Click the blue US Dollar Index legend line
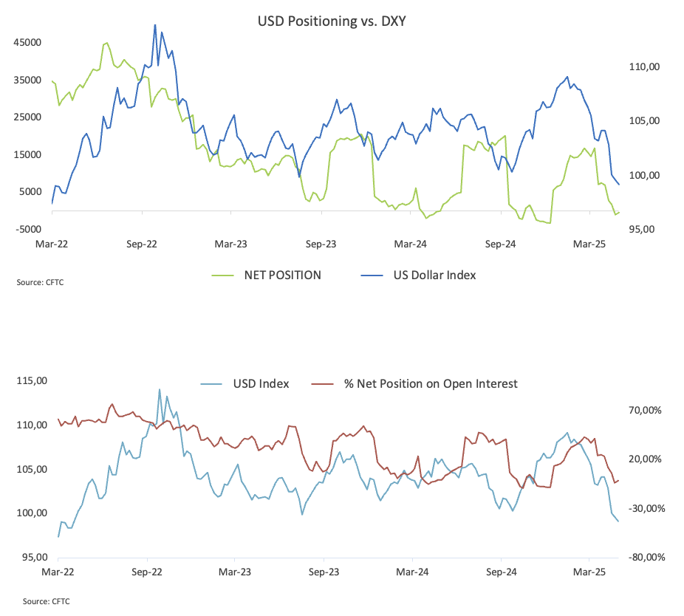This screenshot has width=684, height=616. point(372,276)
